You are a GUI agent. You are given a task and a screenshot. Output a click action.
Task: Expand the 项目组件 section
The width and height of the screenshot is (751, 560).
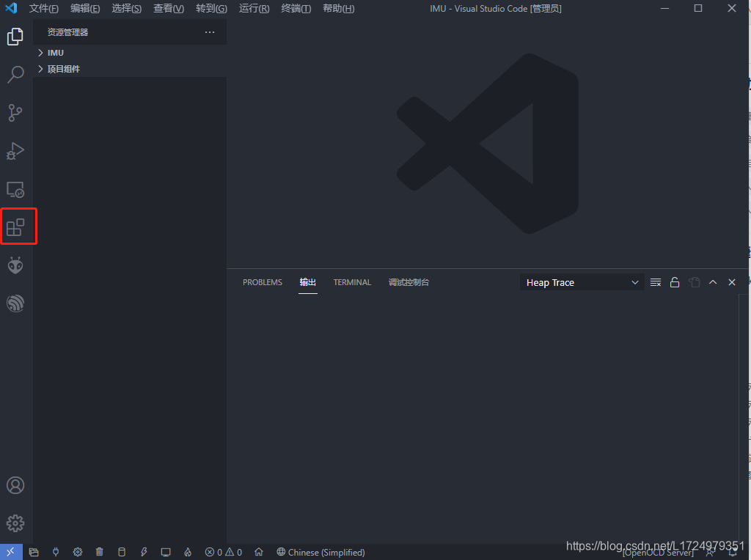pyautogui.click(x=130, y=69)
